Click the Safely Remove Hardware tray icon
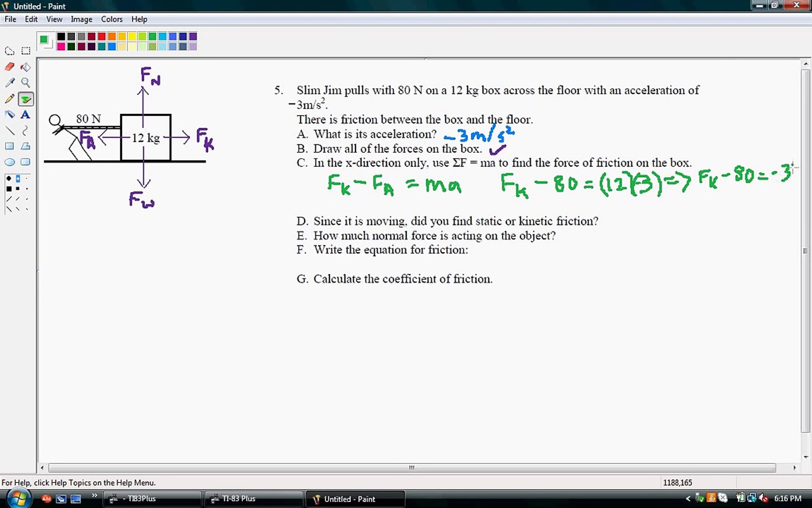 [700, 498]
